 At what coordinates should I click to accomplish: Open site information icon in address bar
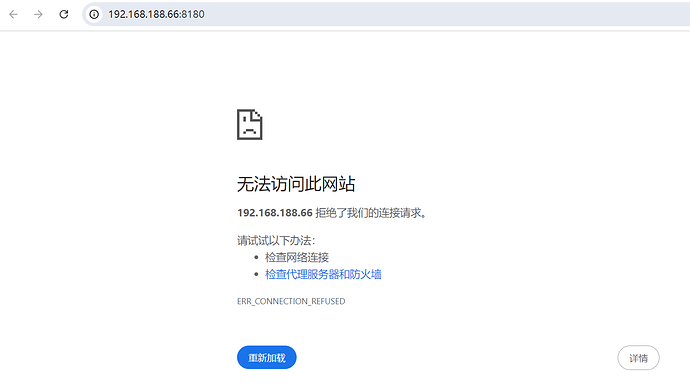(x=94, y=15)
